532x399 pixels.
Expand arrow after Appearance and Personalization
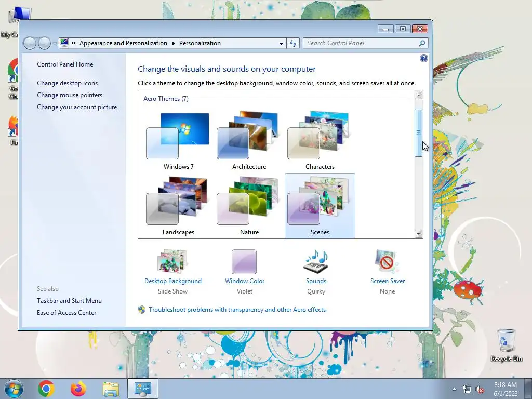[x=174, y=43]
